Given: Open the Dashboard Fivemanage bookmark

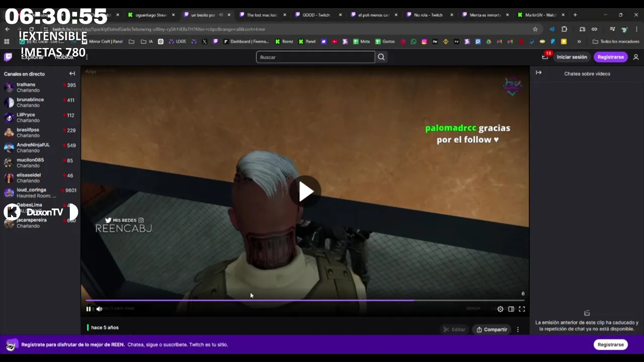Looking at the screenshot, I should click(247, 42).
